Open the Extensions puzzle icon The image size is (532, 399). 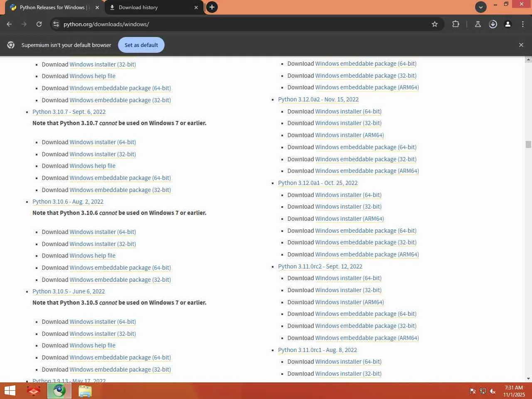pos(456,24)
